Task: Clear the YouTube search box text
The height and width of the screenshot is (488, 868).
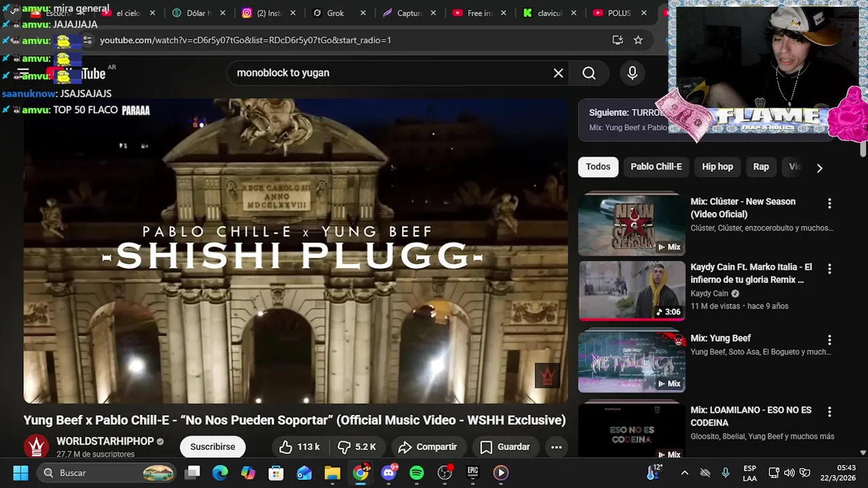Action: (558, 73)
